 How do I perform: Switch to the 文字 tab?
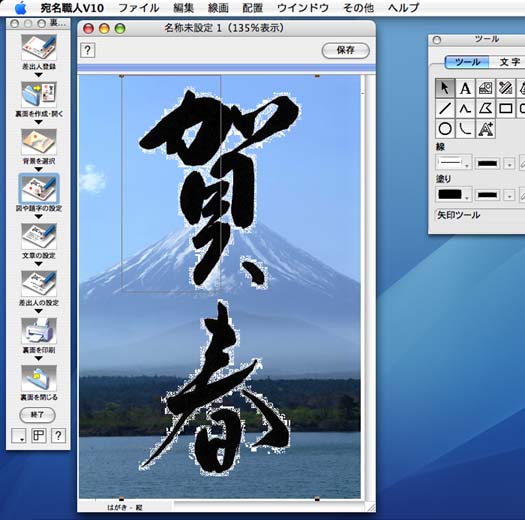509,62
